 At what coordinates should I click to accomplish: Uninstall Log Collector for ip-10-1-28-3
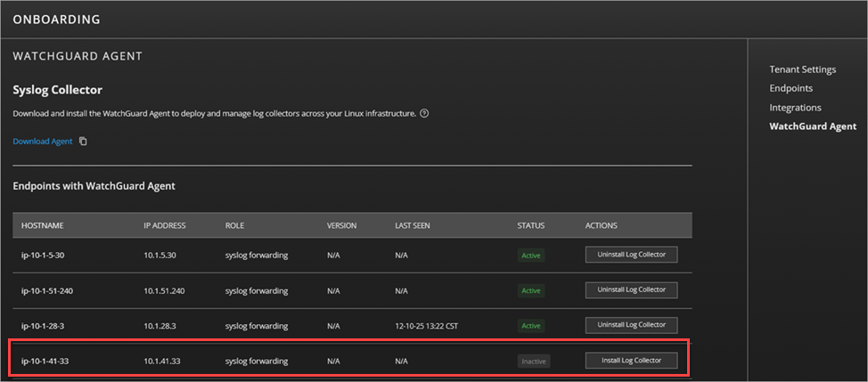632,325
